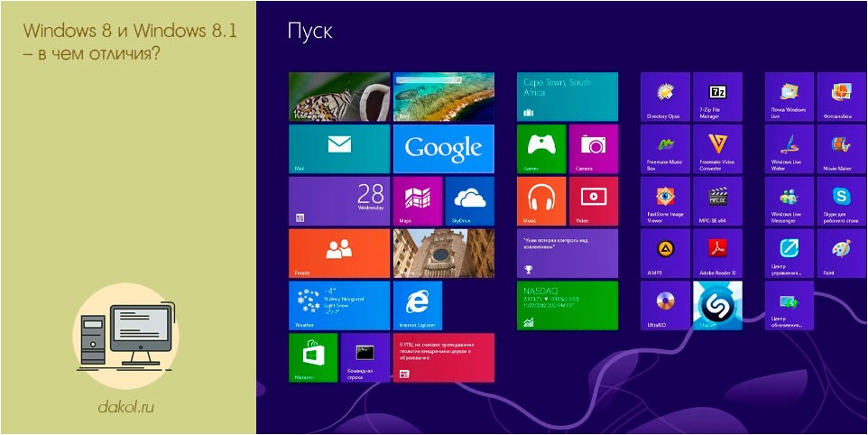Open the Games tile
868x435 pixels.
541,149
